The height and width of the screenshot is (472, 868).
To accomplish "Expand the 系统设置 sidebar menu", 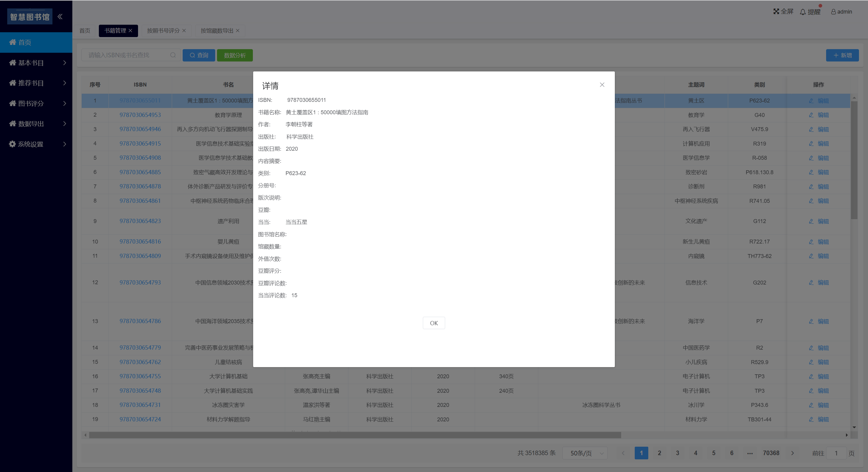I will tap(36, 144).
